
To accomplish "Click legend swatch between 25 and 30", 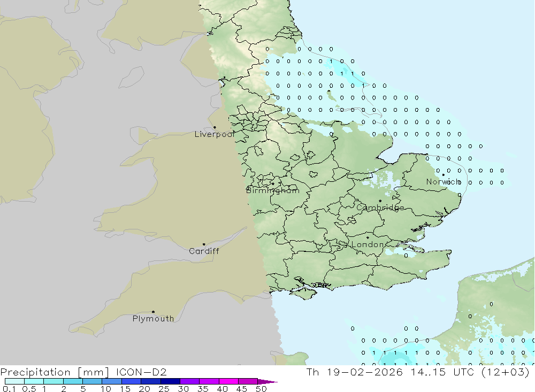I will (170, 381).
